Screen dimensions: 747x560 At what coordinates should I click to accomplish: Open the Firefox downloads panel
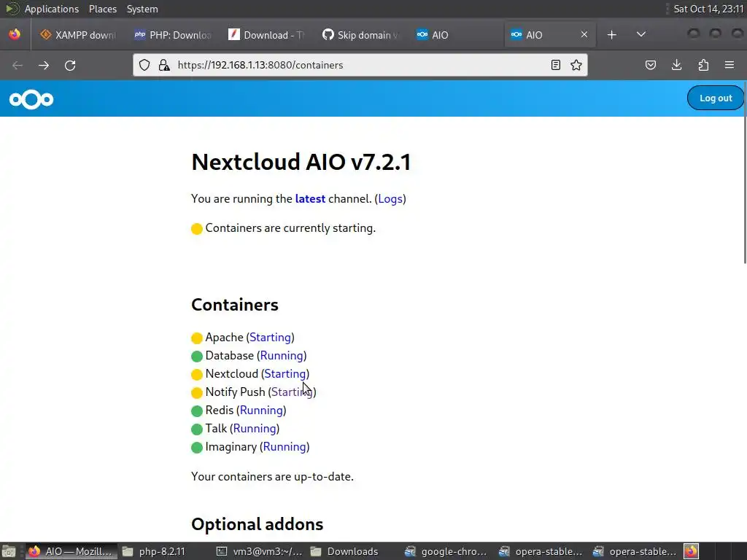[676, 65]
